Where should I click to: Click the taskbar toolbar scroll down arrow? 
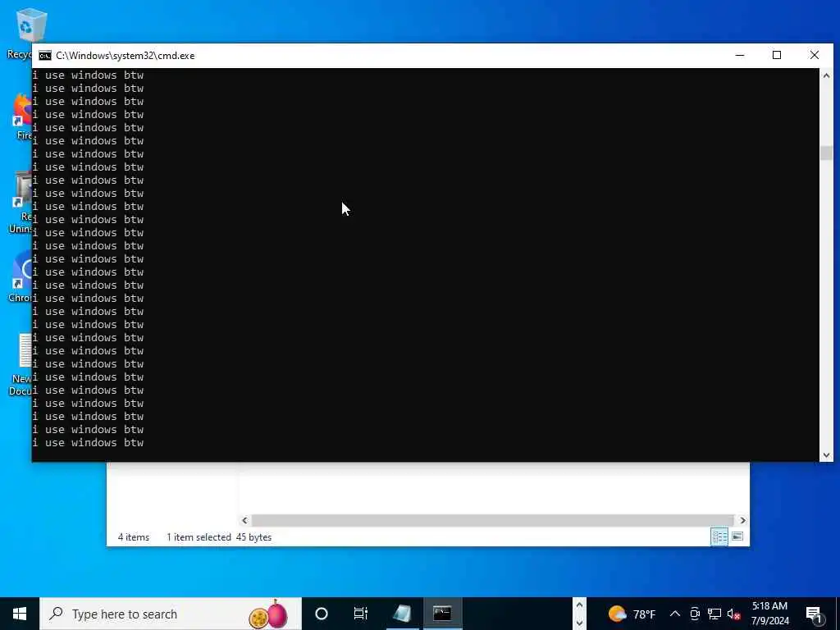tap(579, 623)
